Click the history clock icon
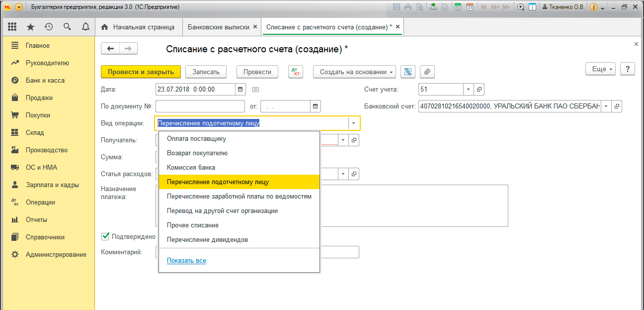The height and width of the screenshot is (310, 644). point(49,27)
